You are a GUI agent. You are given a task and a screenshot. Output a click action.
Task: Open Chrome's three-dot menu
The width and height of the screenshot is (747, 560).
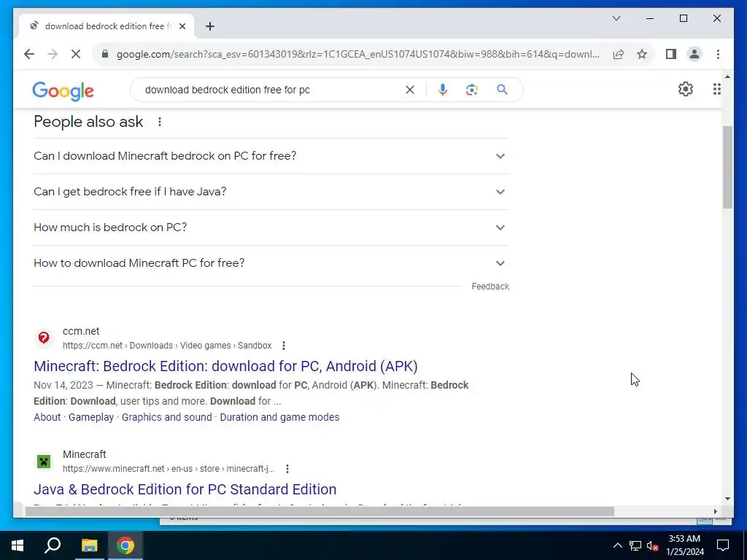[x=718, y=54]
